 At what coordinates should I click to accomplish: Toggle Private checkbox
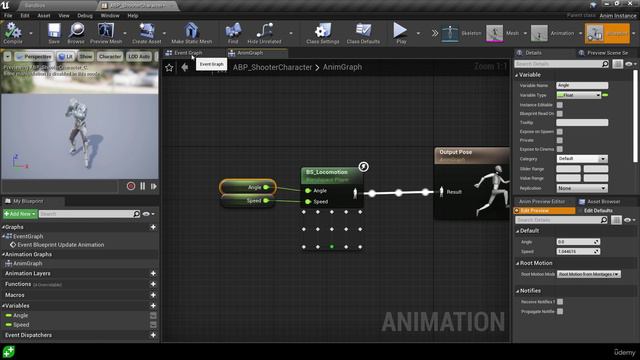560,140
